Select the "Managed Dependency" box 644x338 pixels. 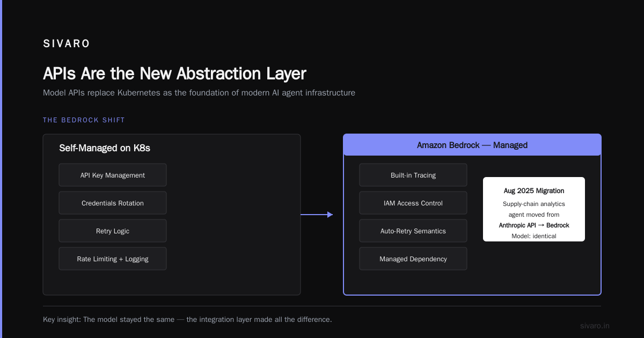[413, 259]
